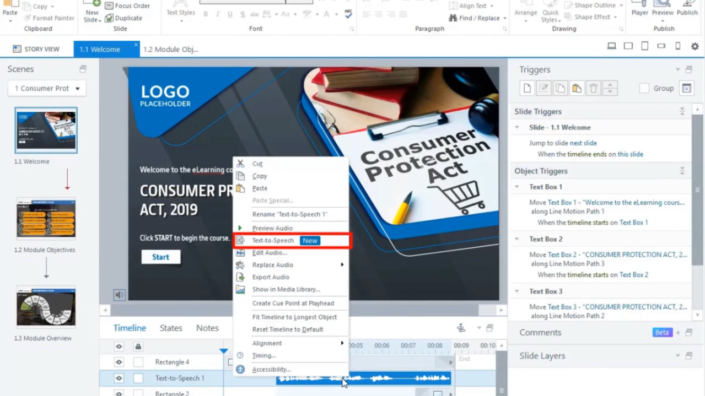Viewport: 705px width, 396px height.
Task: Collapse the Slide Triggers section
Action: pos(682,111)
